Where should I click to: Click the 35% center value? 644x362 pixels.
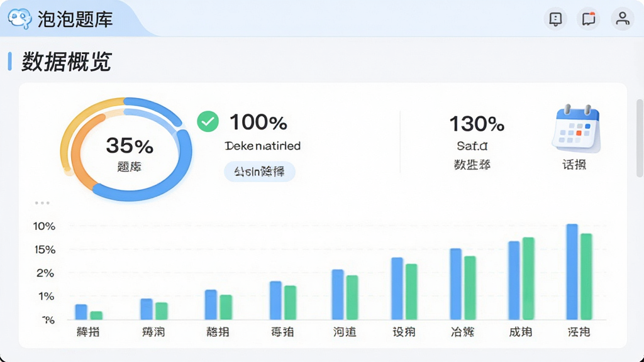coord(130,145)
